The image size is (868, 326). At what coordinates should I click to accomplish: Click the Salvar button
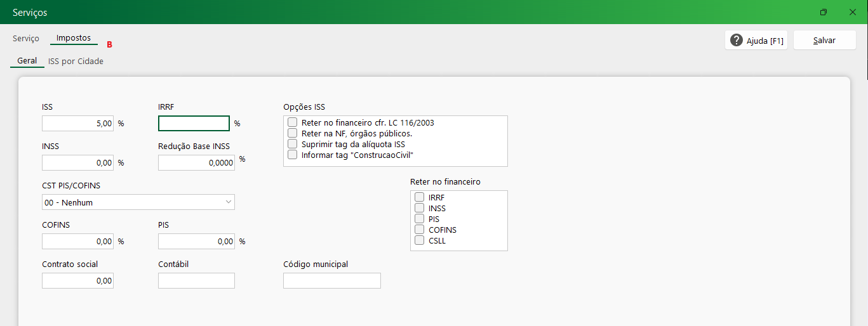824,41
